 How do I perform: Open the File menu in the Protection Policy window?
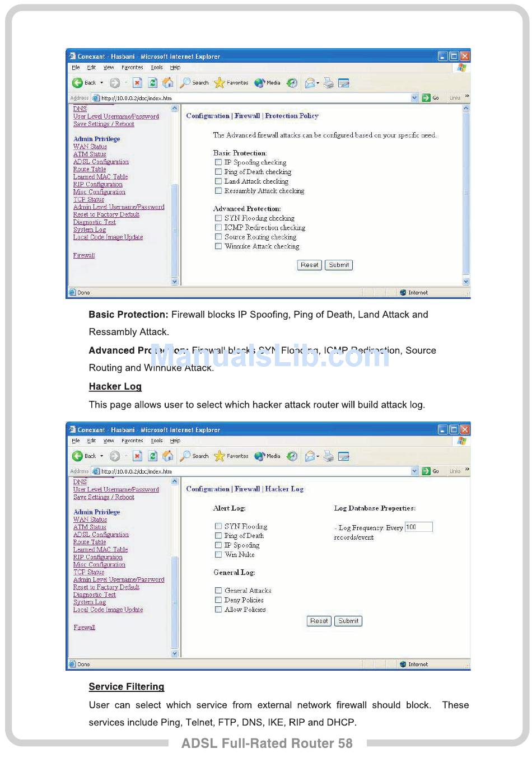[76, 68]
